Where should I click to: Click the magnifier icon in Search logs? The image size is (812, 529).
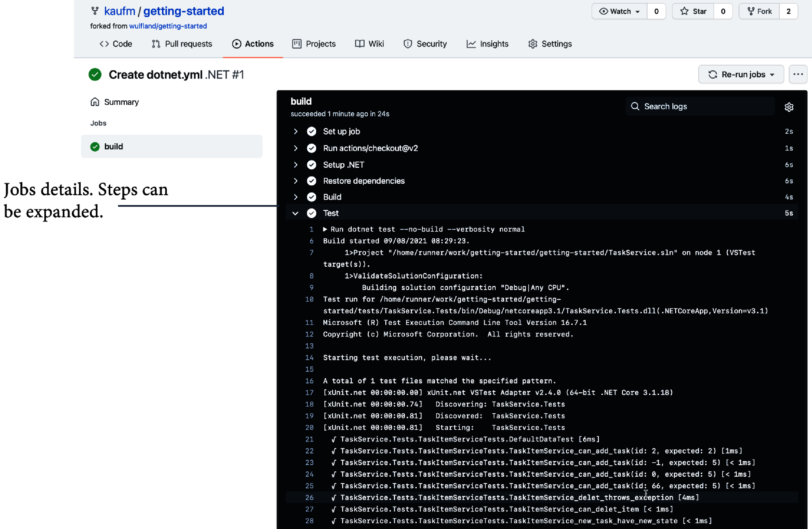point(635,106)
